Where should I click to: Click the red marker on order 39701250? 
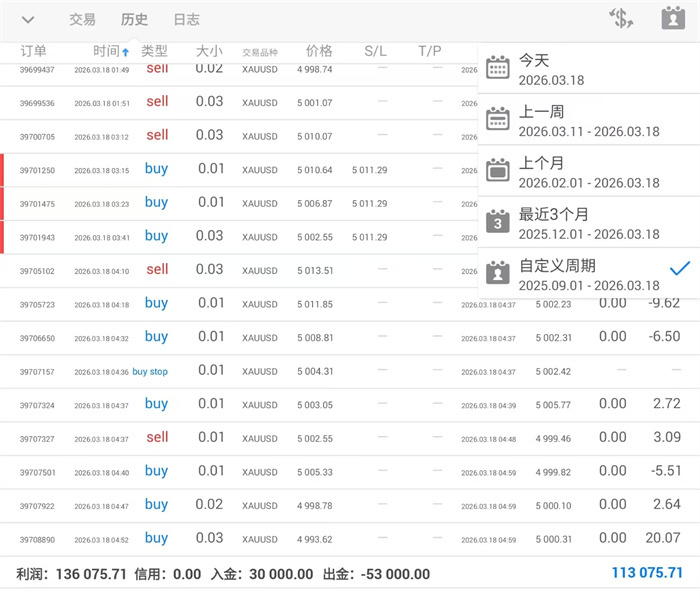(3, 170)
